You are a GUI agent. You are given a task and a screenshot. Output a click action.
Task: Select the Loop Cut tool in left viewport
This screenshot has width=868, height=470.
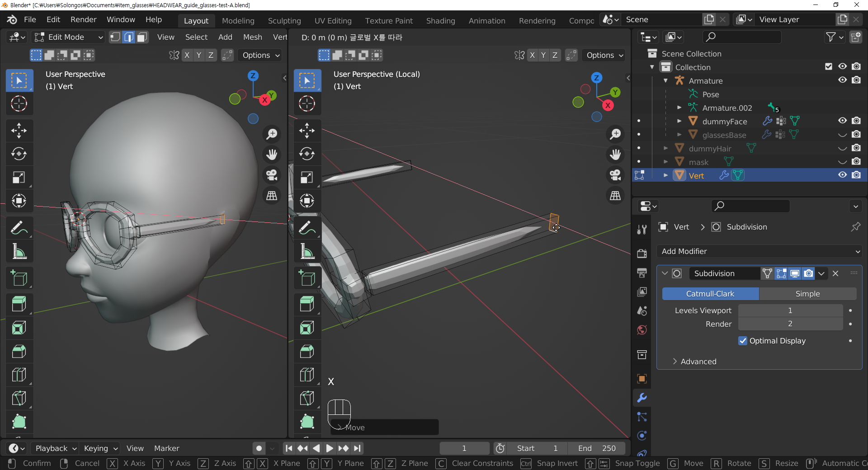pos(19,375)
